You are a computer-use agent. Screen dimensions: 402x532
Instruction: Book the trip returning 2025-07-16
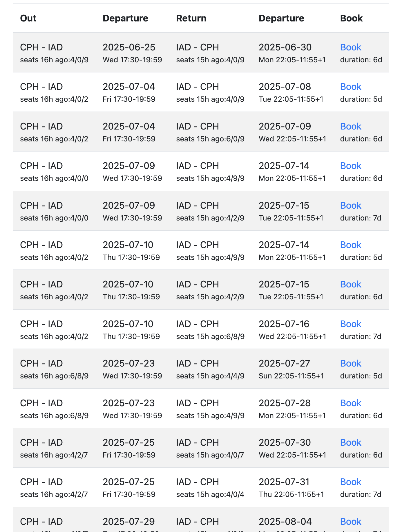[x=350, y=324]
